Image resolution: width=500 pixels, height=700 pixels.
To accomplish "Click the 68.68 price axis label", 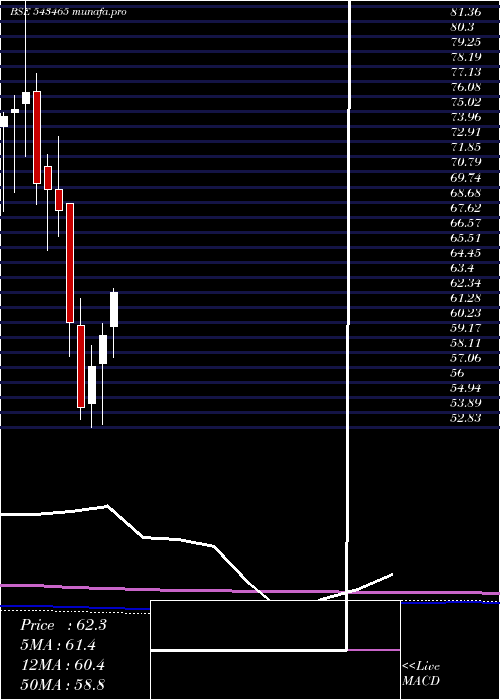I will [x=465, y=193].
